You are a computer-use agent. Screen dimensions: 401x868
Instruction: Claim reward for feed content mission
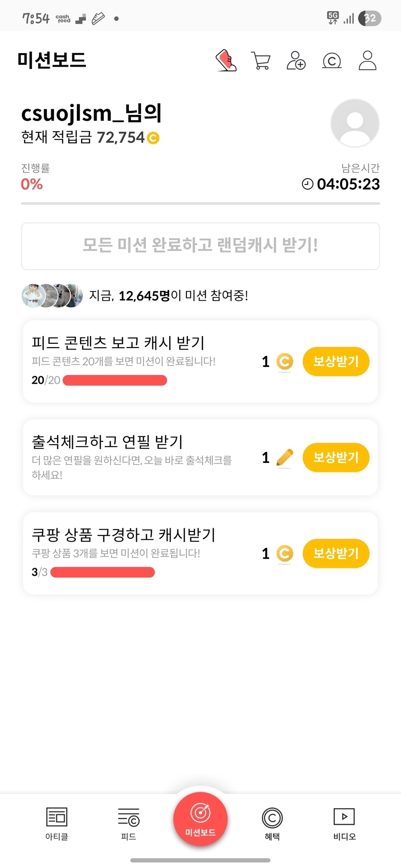point(336,361)
